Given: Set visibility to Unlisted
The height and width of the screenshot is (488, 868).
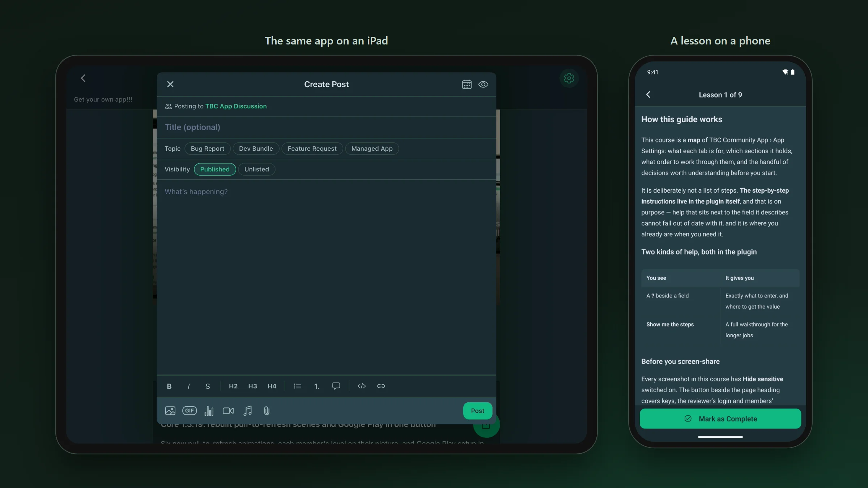Looking at the screenshot, I should tap(256, 169).
